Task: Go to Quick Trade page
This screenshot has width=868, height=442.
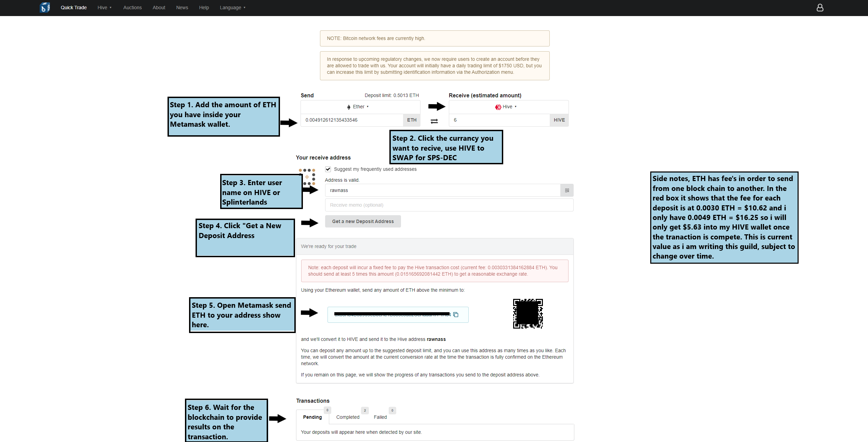Action: (74, 8)
